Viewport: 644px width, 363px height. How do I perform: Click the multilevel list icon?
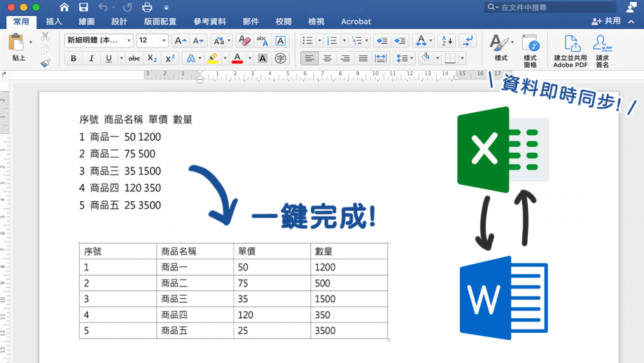click(357, 40)
